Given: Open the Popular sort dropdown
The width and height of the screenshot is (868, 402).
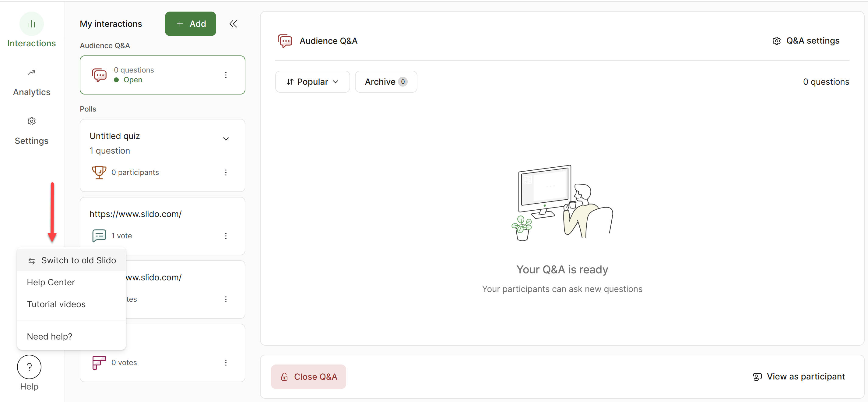Looking at the screenshot, I should [312, 82].
